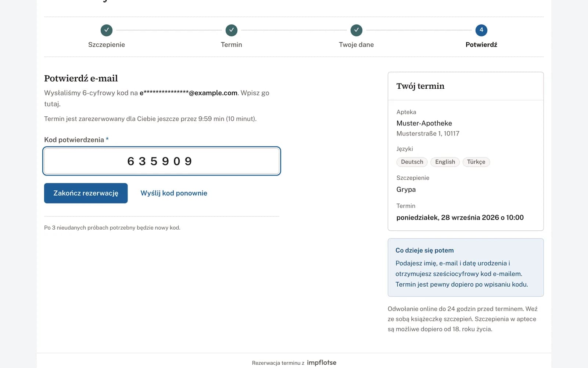Viewport: 588px width, 368px height.
Task: Click the Co dzieje się potem info box
Action: click(466, 268)
